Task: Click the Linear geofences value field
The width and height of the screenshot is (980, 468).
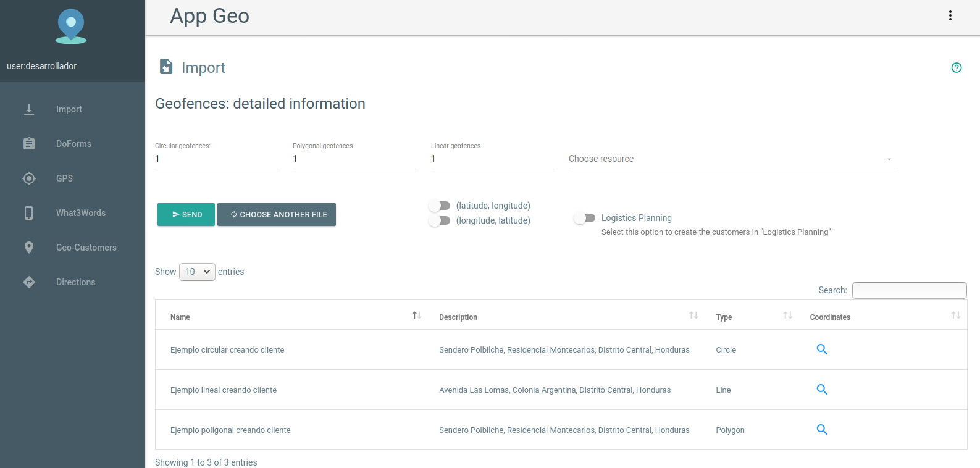Action: (492, 159)
